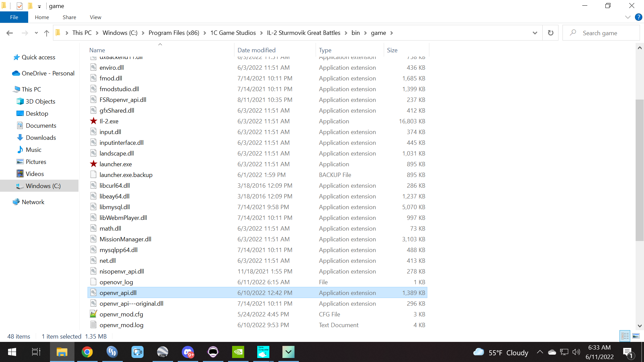Select Quick access in navigation pane

(38, 57)
